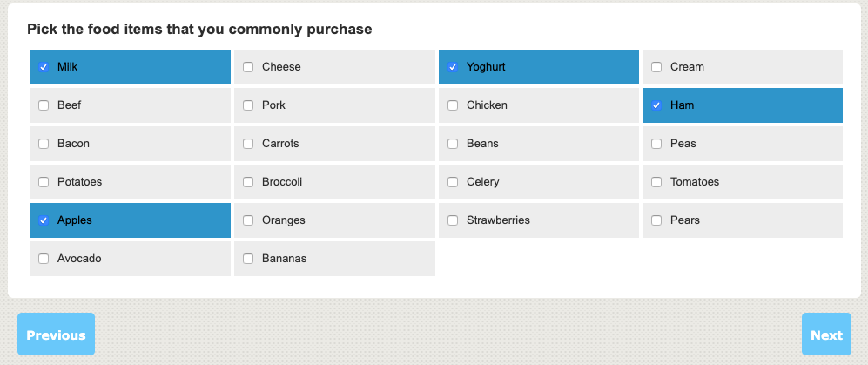Uncheck the Ham checkbox
The width and height of the screenshot is (868, 365).
pyautogui.click(x=656, y=105)
